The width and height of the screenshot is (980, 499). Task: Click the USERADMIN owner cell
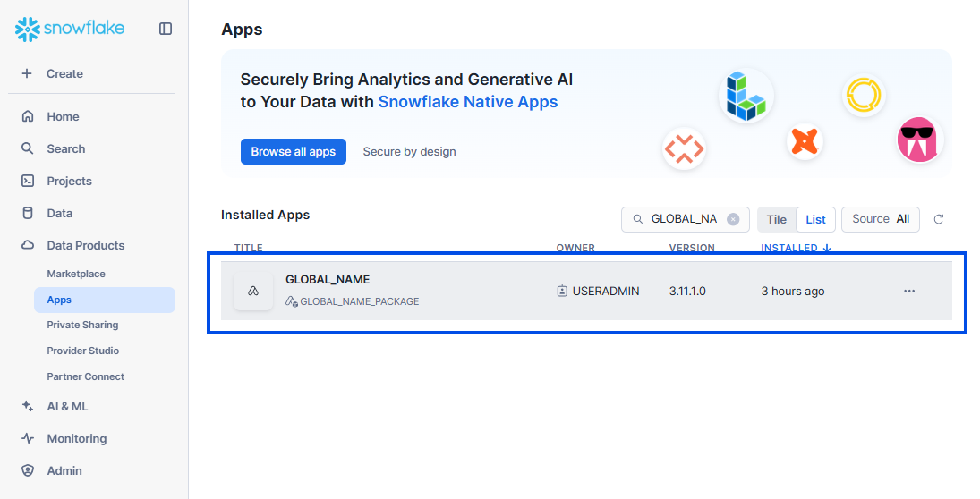pos(598,291)
